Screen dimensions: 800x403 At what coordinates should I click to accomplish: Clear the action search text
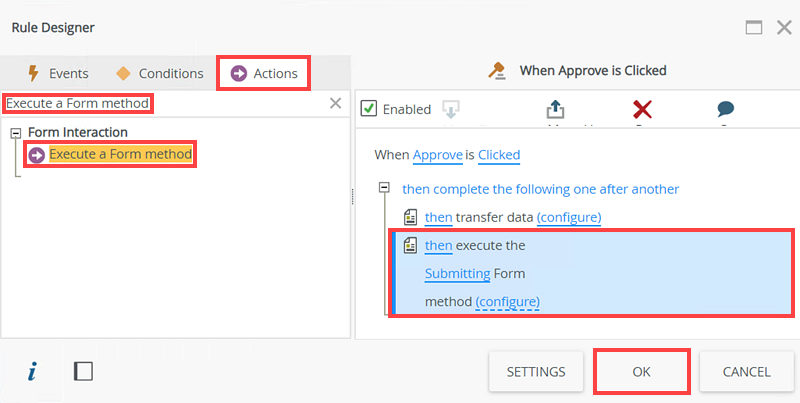tap(336, 103)
